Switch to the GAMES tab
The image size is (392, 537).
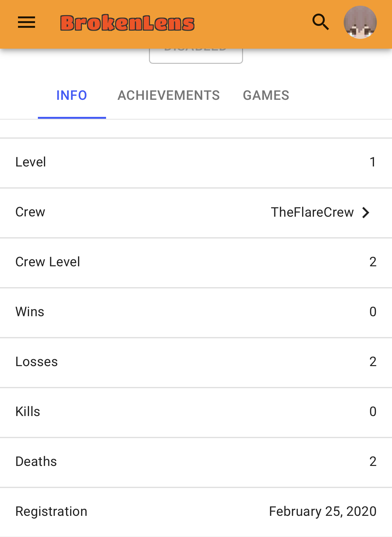[266, 95]
